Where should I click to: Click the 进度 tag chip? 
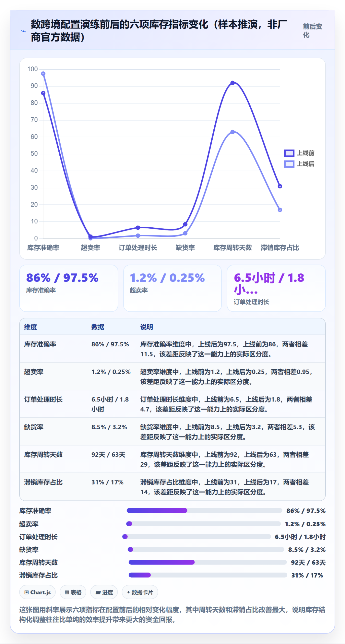pyautogui.click(x=104, y=592)
